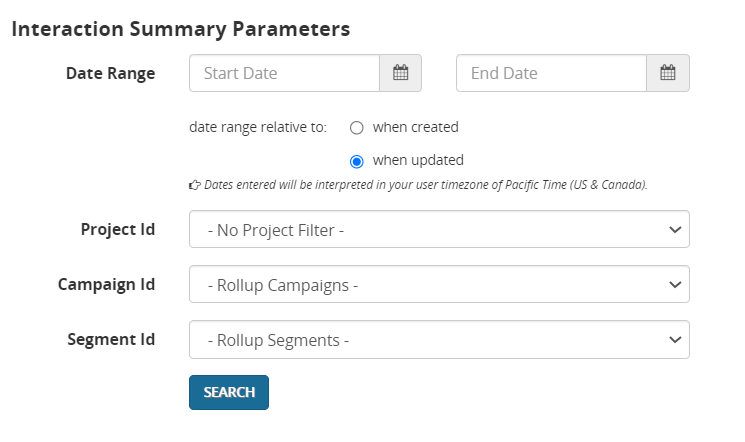Open the End Date calendar picker icon

pos(668,73)
